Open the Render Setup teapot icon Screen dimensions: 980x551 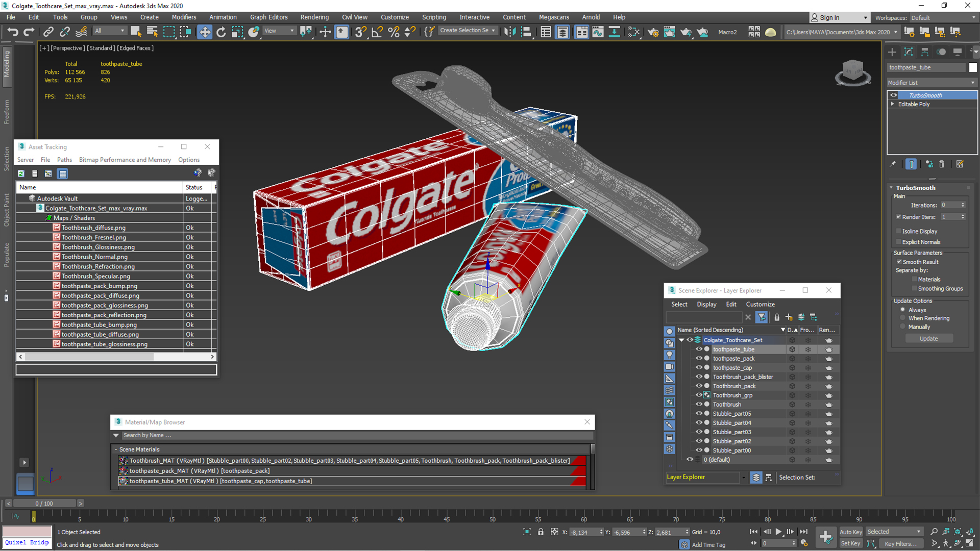653,32
